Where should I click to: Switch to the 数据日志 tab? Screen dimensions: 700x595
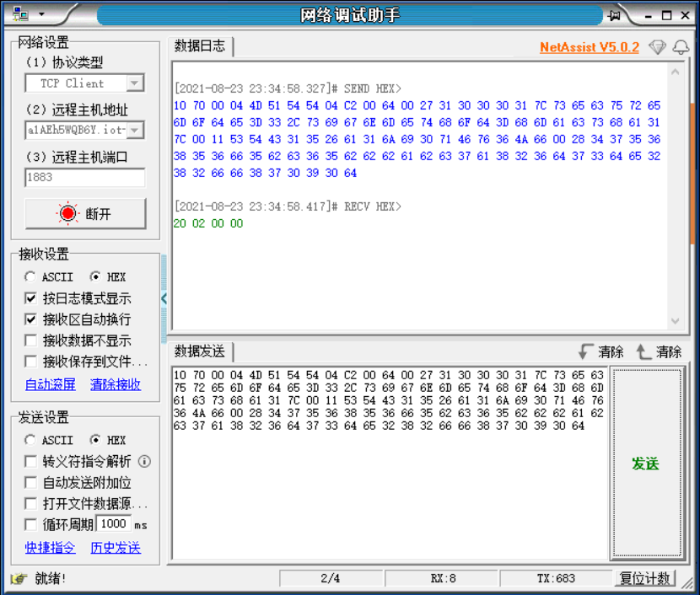coord(200,46)
